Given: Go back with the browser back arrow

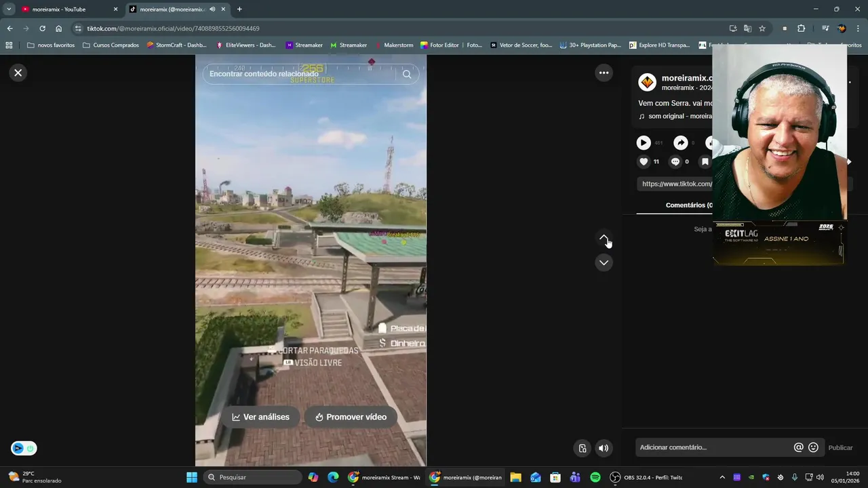Looking at the screenshot, I should click(x=9, y=28).
